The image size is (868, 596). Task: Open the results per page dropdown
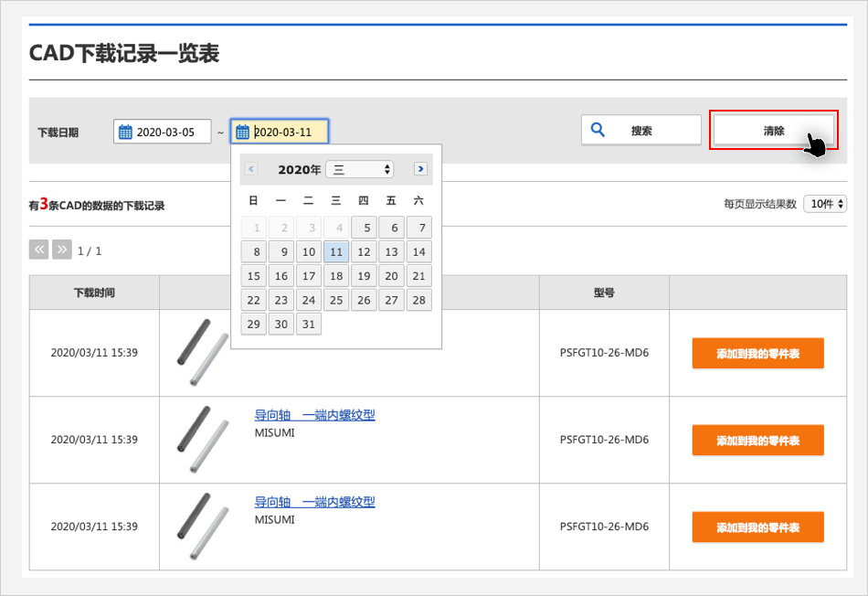pos(825,204)
